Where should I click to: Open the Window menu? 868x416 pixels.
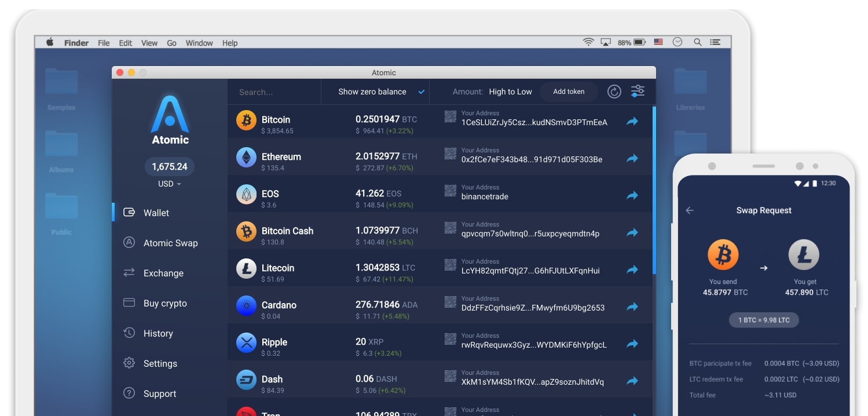click(x=199, y=43)
